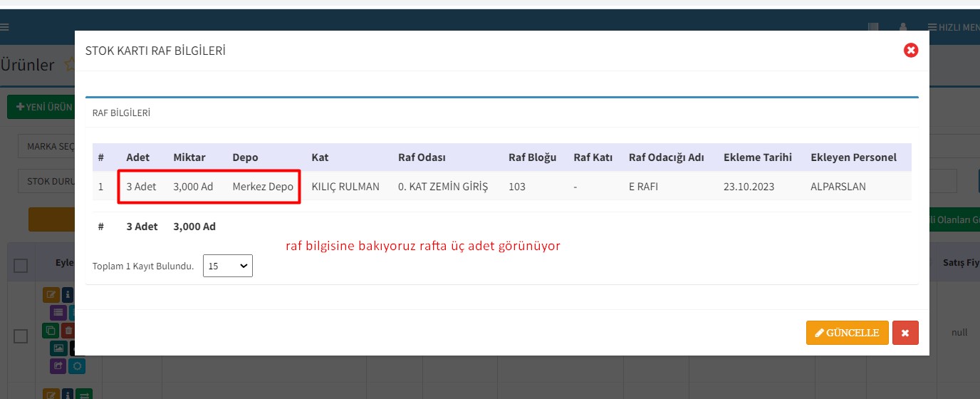Click the green copy product icon
The image size is (980, 399).
[51, 331]
